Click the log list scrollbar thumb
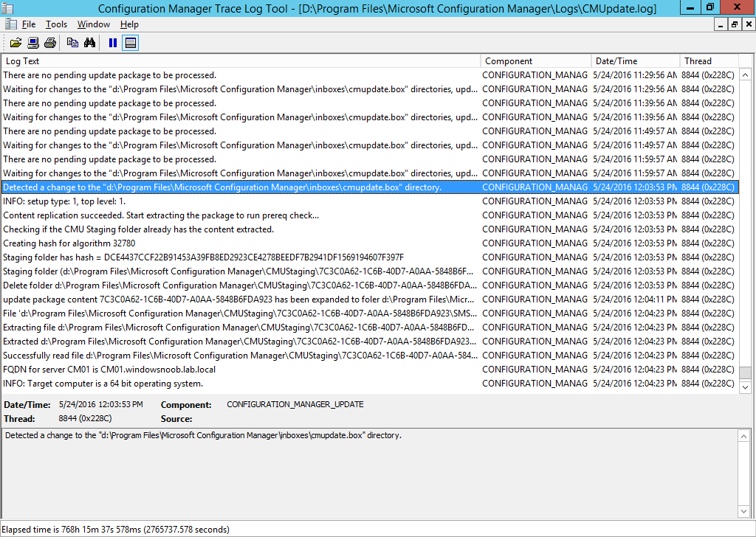This screenshot has width=756, height=537. click(745, 373)
